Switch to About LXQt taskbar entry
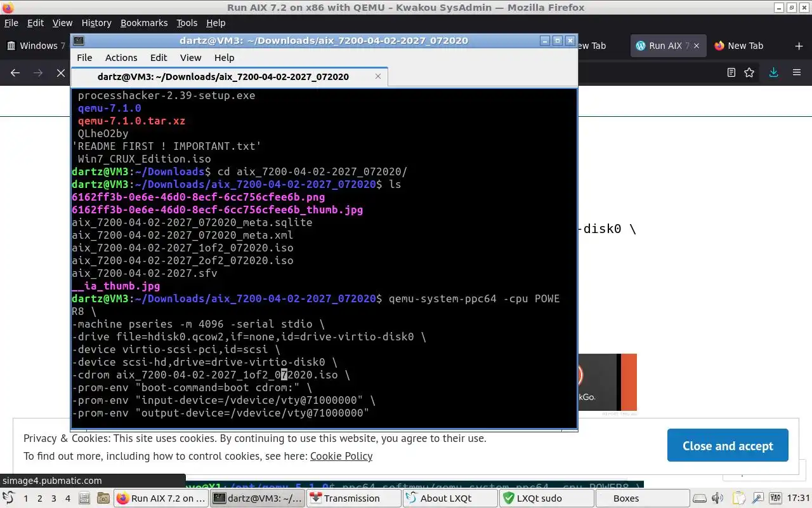Screen dimensions: 812x508 pos(450,498)
